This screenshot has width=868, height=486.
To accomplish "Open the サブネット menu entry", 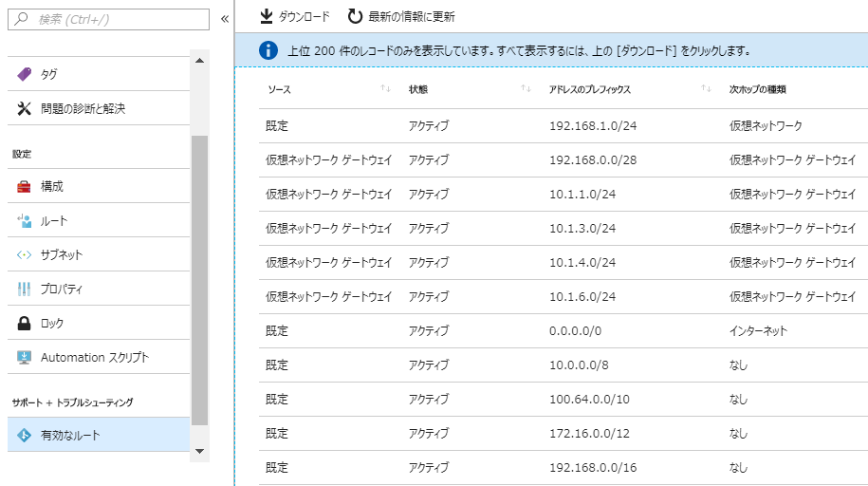I will [x=99, y=255].
